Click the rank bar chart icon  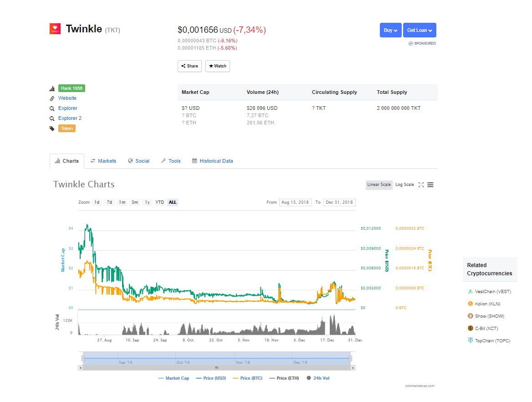click(52, 88)
